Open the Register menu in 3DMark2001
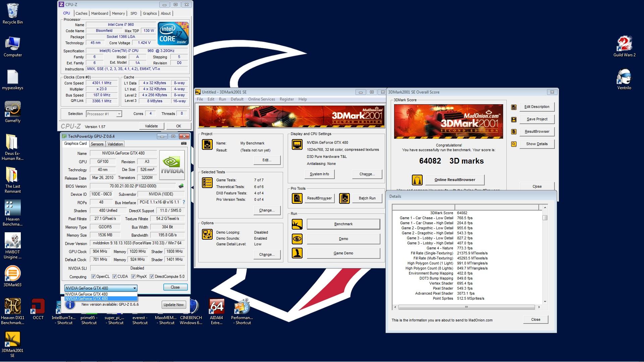 pos(287,99)
